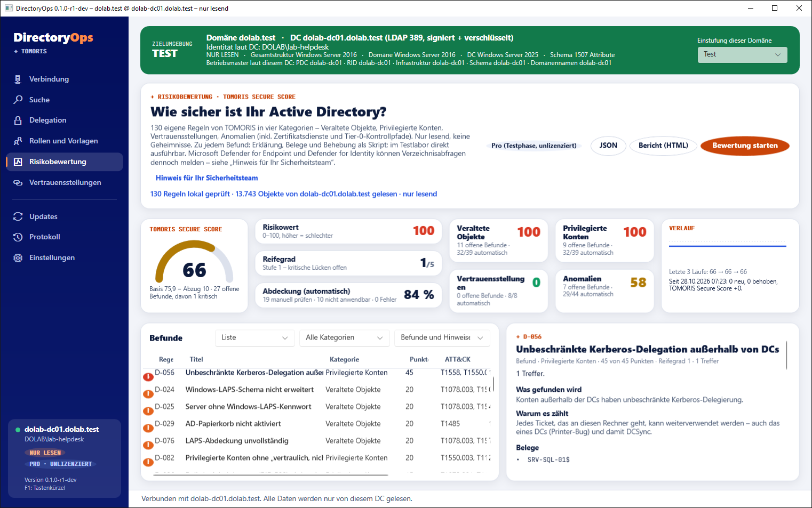Image resolution: width=812 pixels, height=508 pixels.
Task: Click the SRV-SQL-01$ evidence entry
Action: tap(548, 459)
